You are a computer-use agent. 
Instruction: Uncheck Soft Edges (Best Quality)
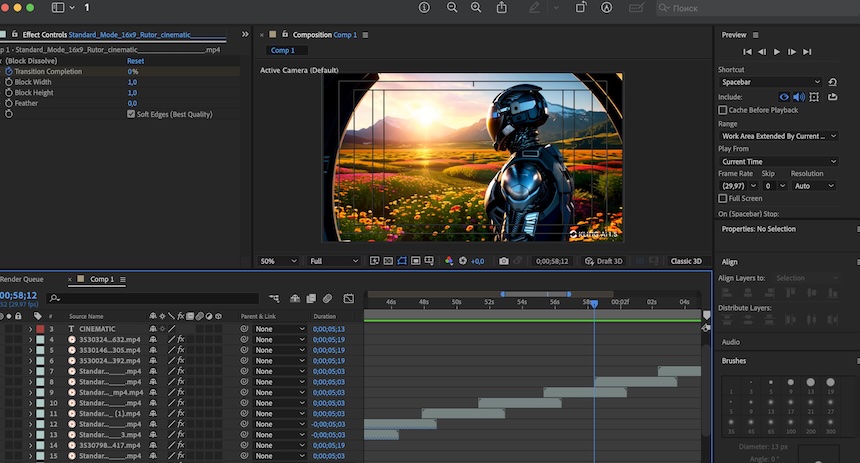131,114
